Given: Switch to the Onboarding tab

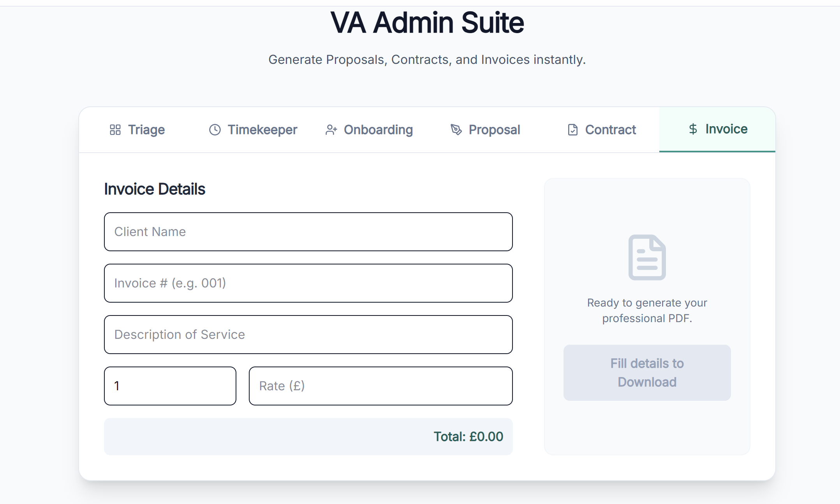Looking at the screenshot, I should point(369,130).
